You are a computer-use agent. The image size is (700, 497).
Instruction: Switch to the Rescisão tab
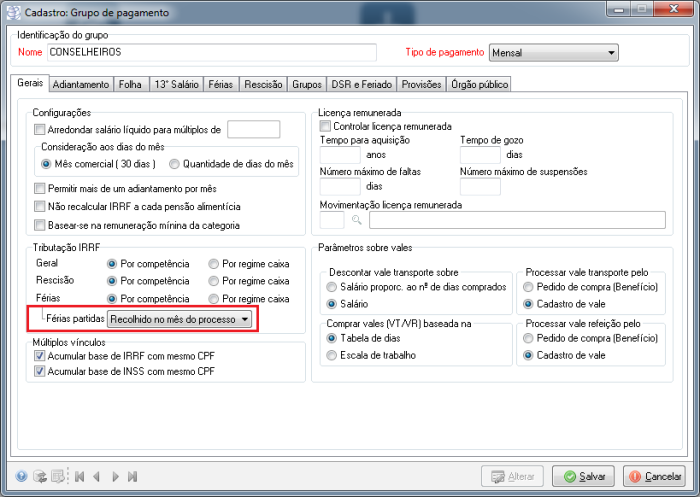click(x=263, y=85)
